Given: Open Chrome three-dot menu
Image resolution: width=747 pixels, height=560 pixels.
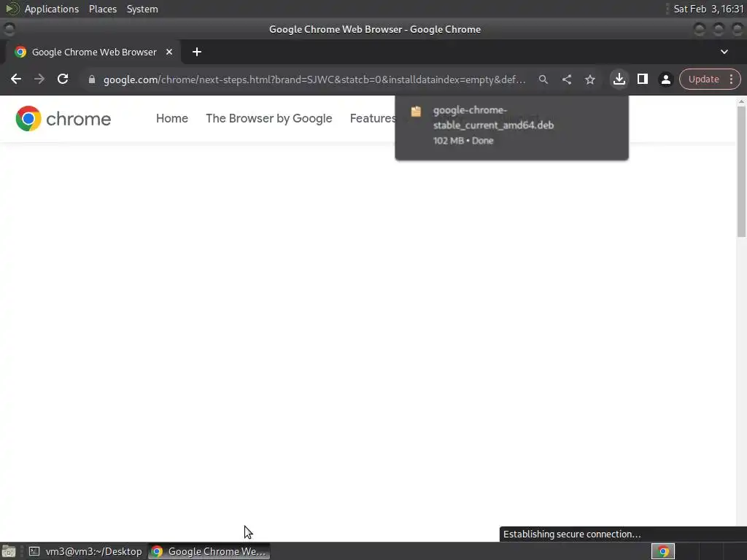Looking at the screenshot, I should coord(731,79).
